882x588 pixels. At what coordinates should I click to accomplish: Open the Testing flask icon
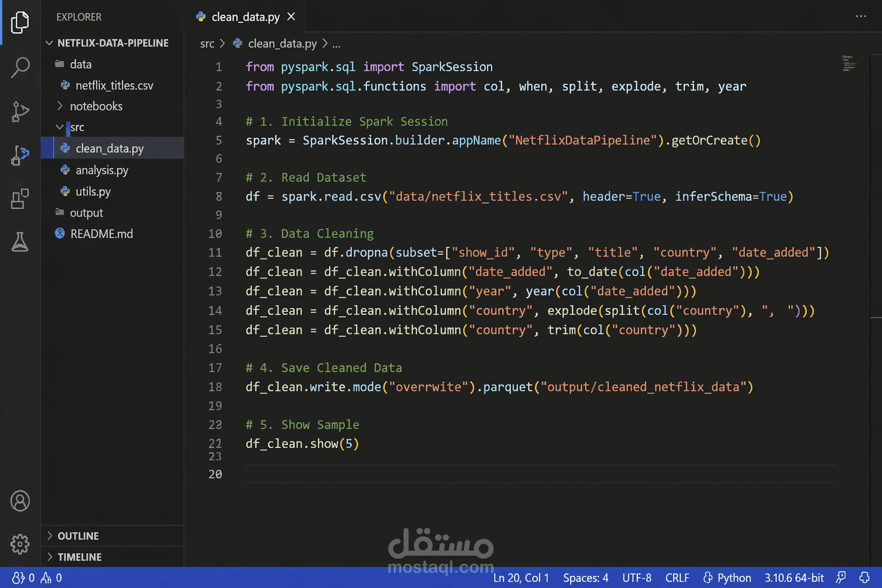20,242
